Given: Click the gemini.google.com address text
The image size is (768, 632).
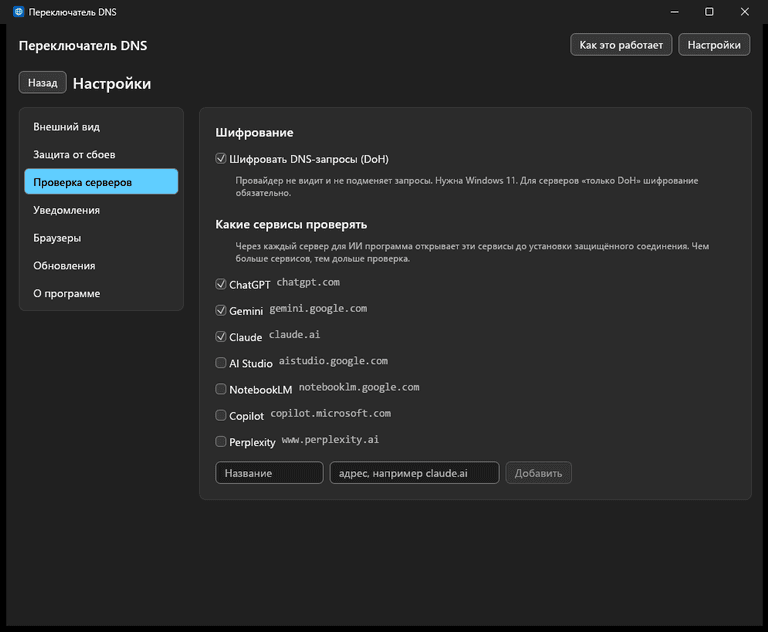Looking at the screenshot, I should click(x=318, y=308).
